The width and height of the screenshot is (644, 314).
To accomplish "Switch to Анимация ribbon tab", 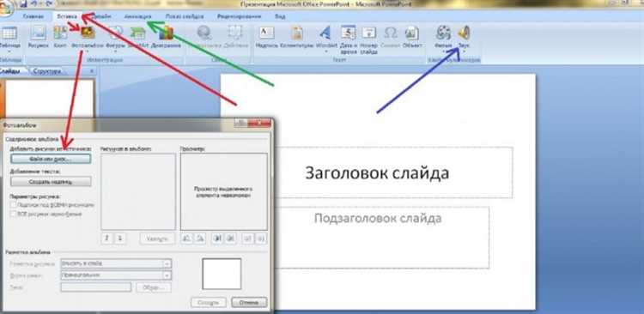I will 137,17.
